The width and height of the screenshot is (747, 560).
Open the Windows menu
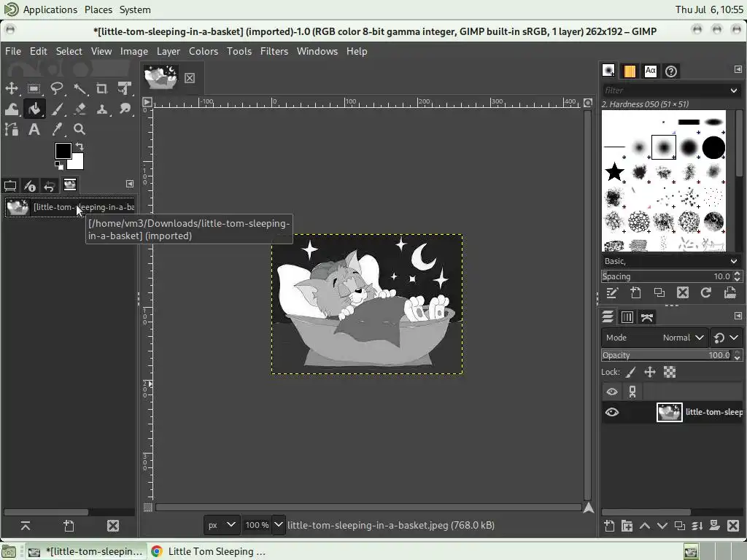pyautogui.click(x=317, y=51)
